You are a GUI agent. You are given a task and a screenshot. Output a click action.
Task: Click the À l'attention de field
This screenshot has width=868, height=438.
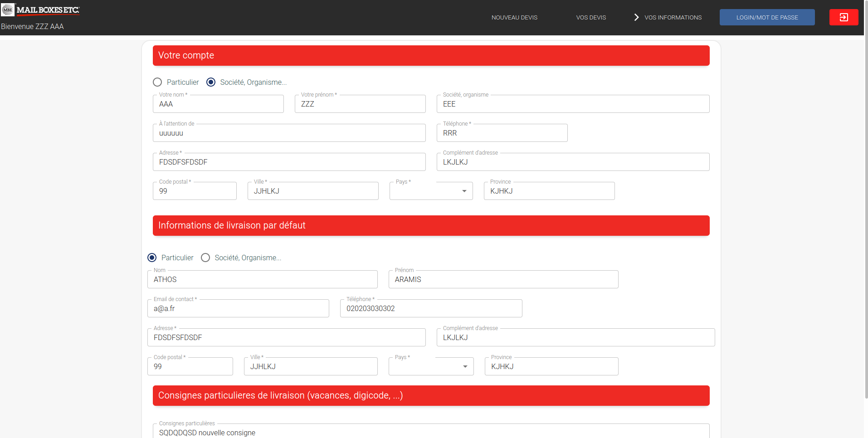tap(289, 133)
